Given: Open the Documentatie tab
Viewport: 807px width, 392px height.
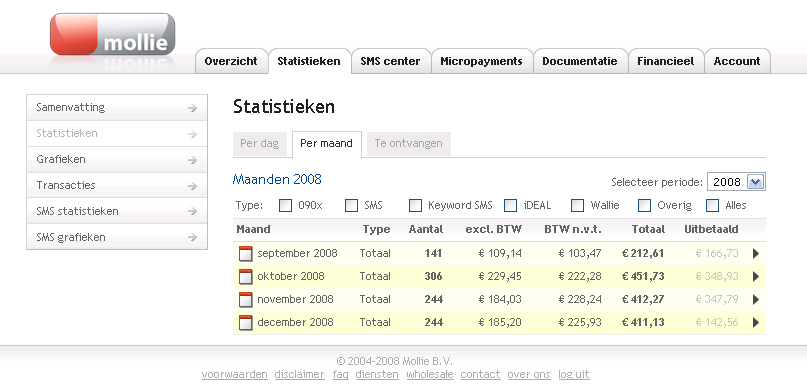Looking at the screenshot, I should tap(580, 61).
